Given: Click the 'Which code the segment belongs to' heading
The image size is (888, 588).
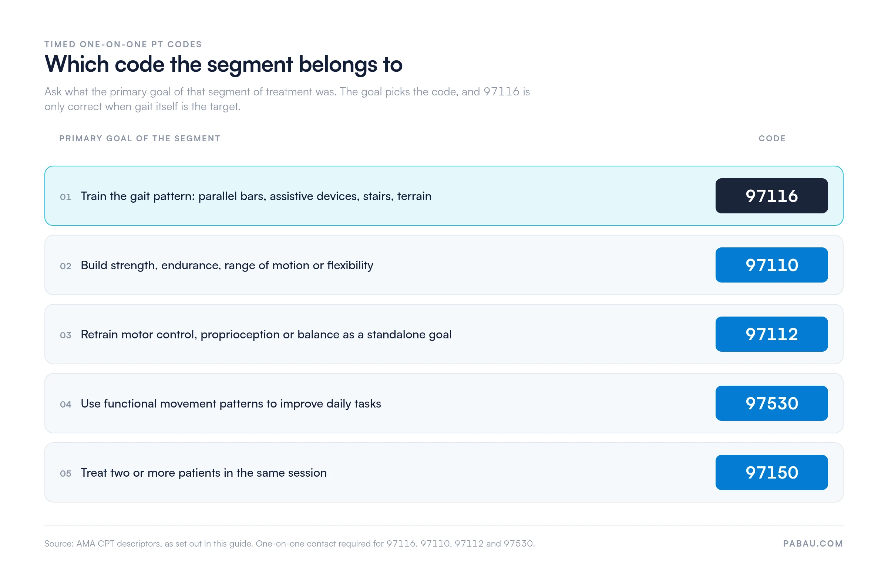Looking at the screenshot, I should point(223,64).
